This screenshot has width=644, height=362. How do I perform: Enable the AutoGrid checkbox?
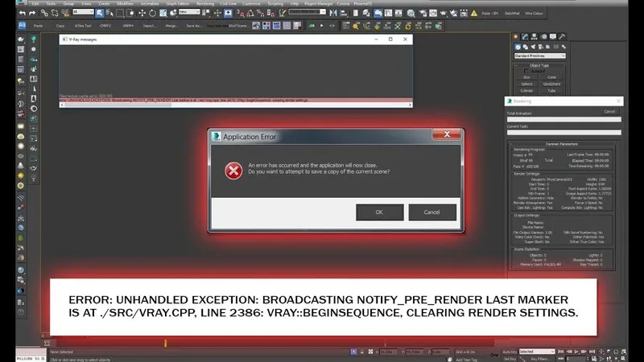click(526, 71)
